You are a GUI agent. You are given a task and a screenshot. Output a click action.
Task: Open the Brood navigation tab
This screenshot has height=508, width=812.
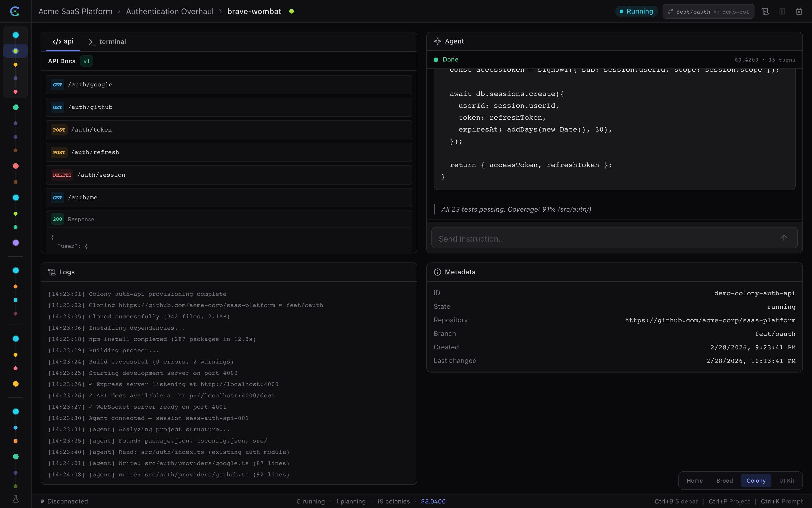pos(724,480)
